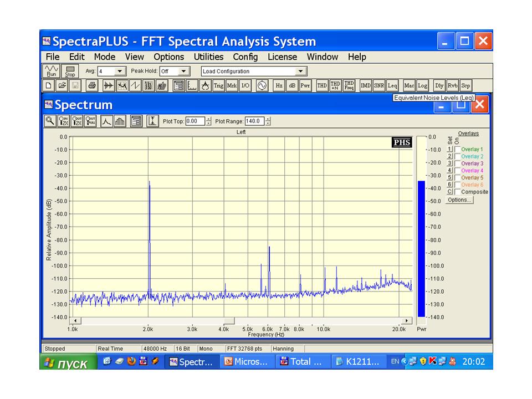Open the Mode menu
Viewport: 532px width, 399px height.
[x=105, y=57]
